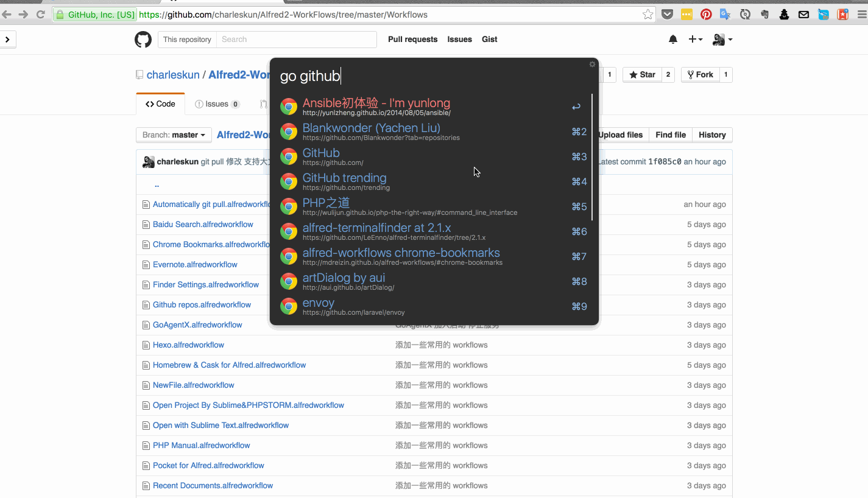The height and width of the screenshot is (498, 868).
Task: Open Issues in top navigation
Action: [459, 40]
